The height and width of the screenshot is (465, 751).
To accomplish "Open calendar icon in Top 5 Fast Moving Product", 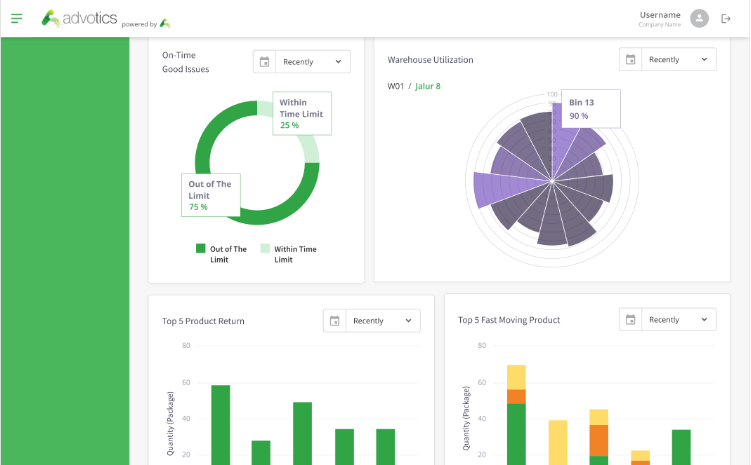I will [630, 319].
